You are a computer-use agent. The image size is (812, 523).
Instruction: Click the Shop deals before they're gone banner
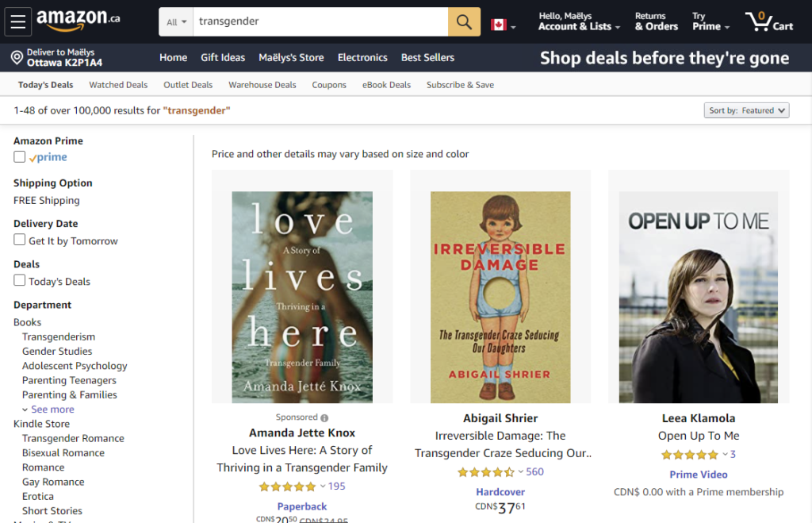click(x=665, y=58)
